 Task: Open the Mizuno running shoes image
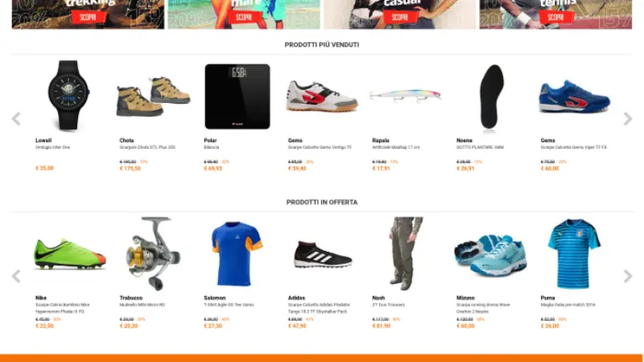pos(491,254)
